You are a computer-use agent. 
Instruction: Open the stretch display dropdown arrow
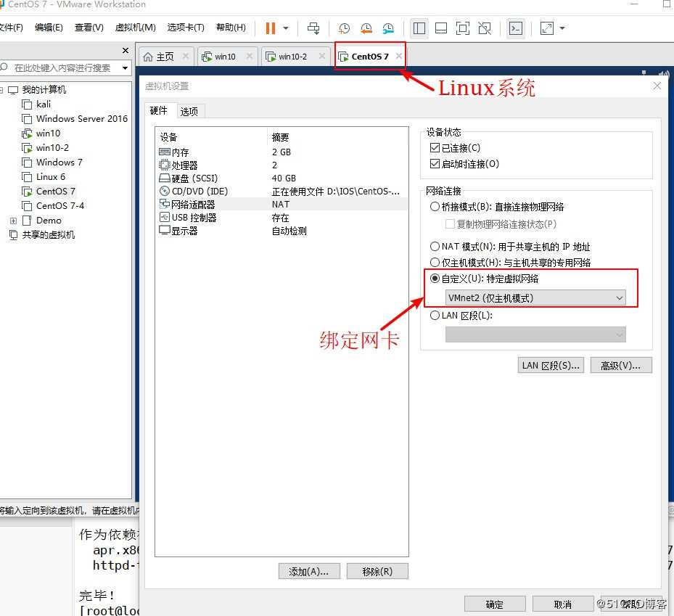point(562,28)
